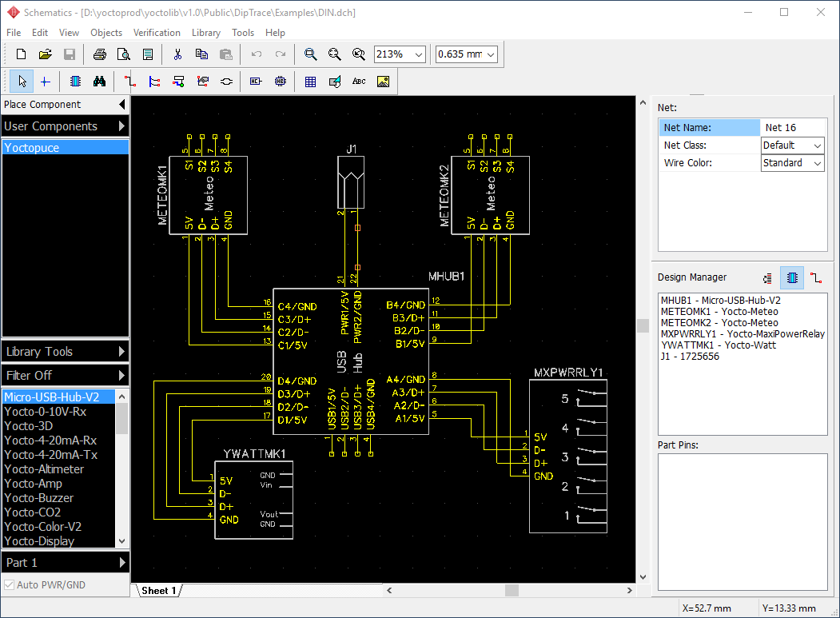Click the binoculars Find Object icon

coord(100,82)
